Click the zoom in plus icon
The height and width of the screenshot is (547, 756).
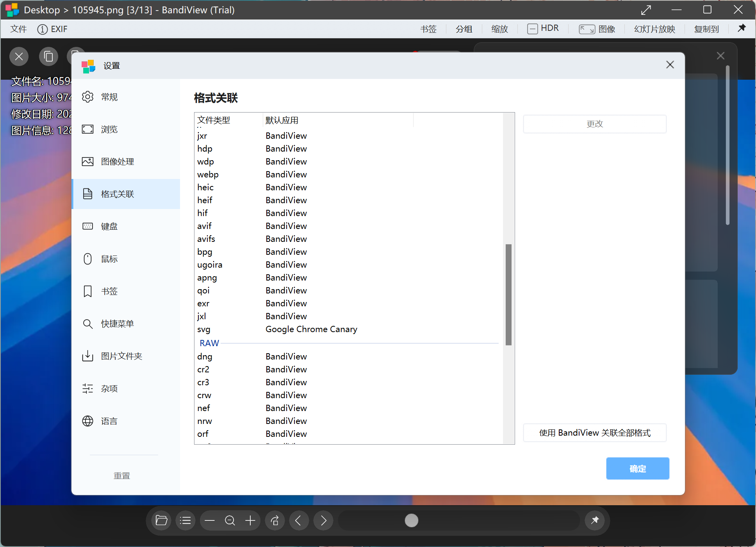(250, 520)
